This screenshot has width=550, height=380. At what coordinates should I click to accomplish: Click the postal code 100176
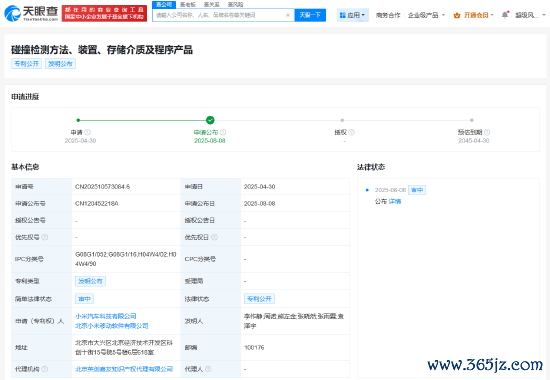point(254,347)
